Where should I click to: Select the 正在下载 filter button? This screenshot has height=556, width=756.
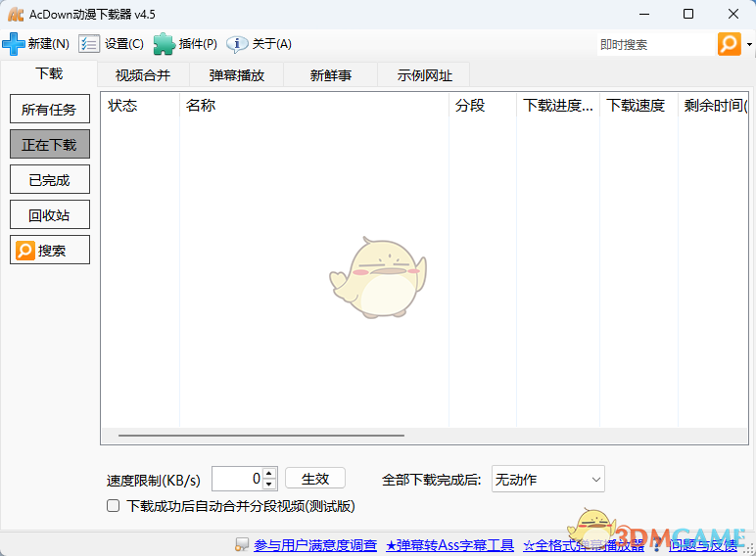(50, 144)
